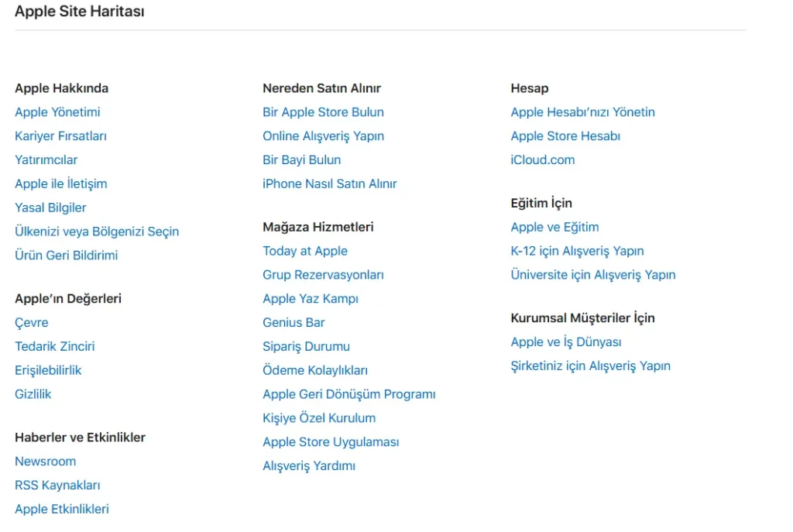Click the Nereden Satın Alınır heading

tap(321, 88)
